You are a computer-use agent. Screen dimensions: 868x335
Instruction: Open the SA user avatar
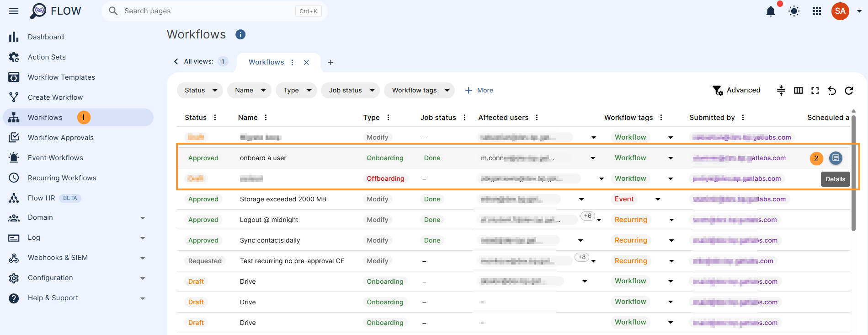tap(840, 11)
